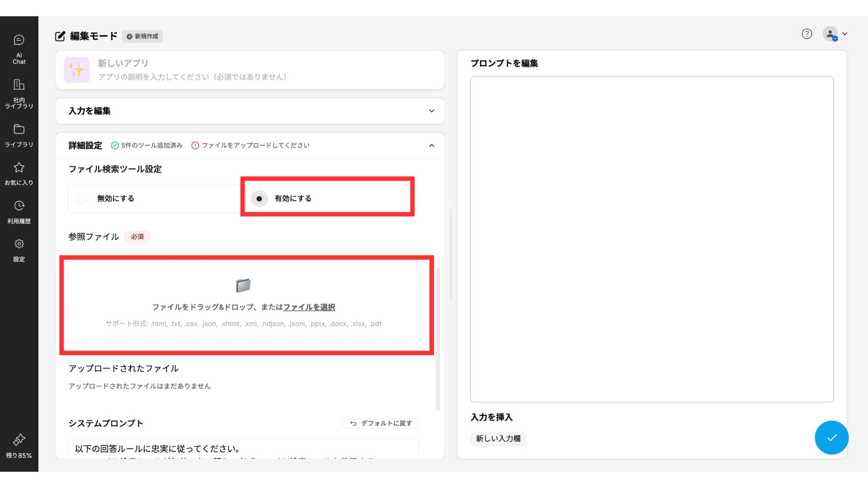
Task: Open 設定 gear icon in sidebar
Action: (19, 250)
